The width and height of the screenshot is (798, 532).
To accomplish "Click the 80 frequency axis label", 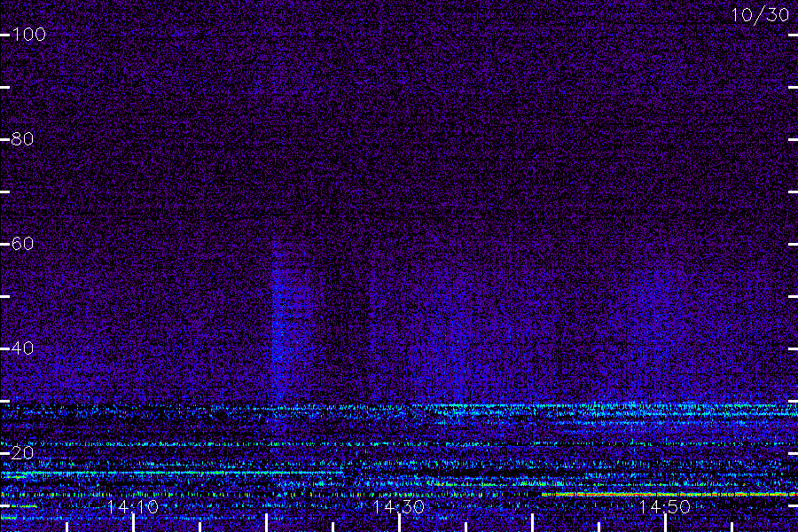I will coord(22,139).
